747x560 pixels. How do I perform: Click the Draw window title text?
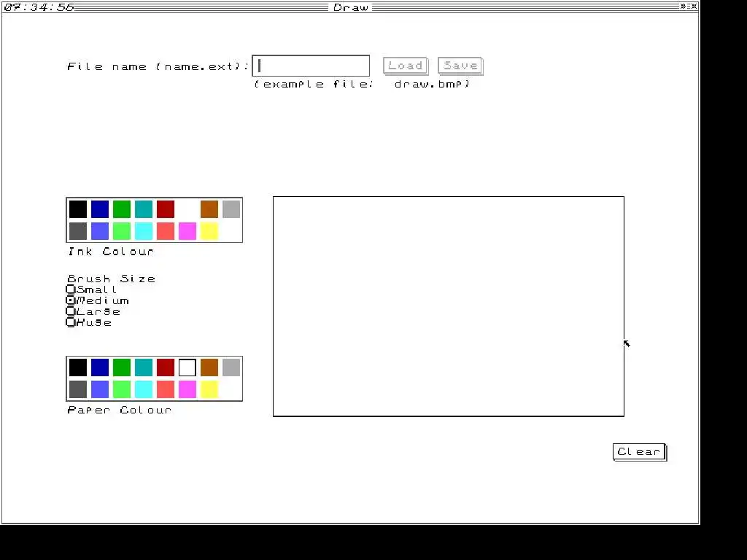point(351,7)
